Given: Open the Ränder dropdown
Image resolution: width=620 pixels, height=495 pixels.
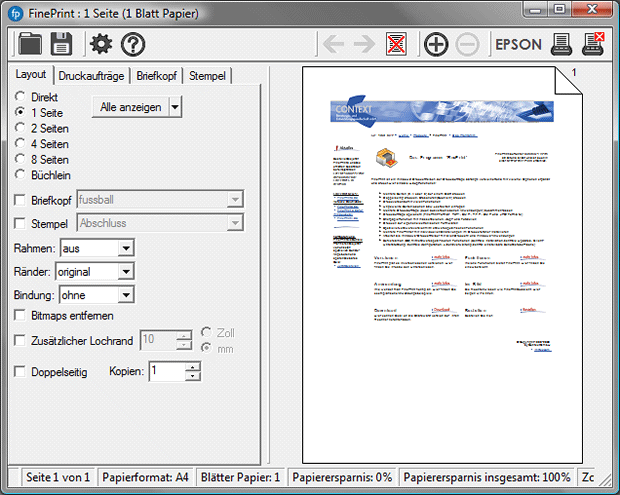Looking at the screenshot, I should [x=126, y=272].
